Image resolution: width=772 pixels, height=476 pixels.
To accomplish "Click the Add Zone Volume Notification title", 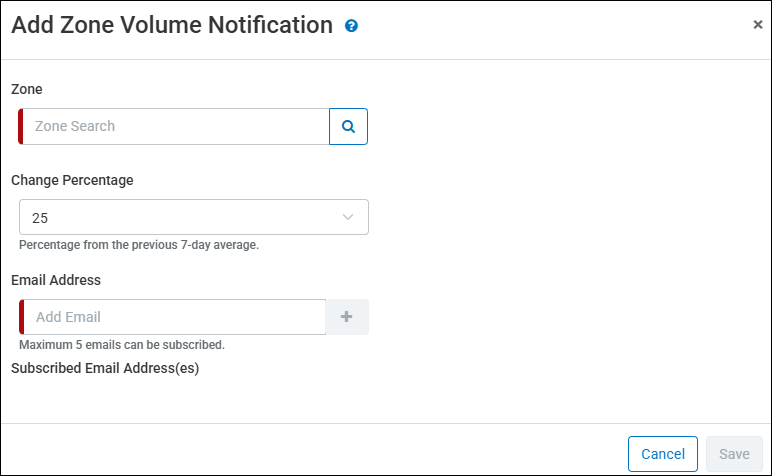I will [x=172, y=26].
